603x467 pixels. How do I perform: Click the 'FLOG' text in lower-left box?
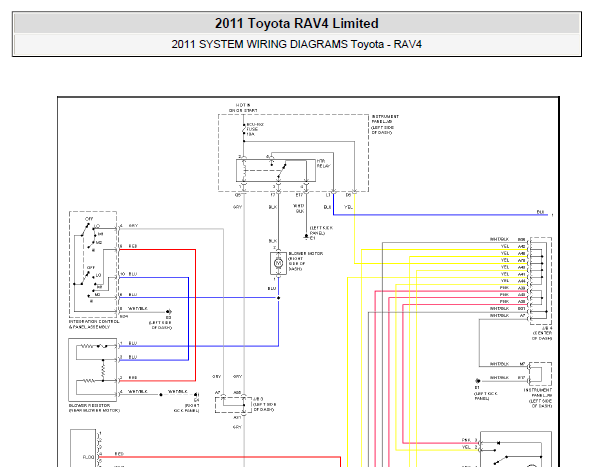(x=88, y=457)
